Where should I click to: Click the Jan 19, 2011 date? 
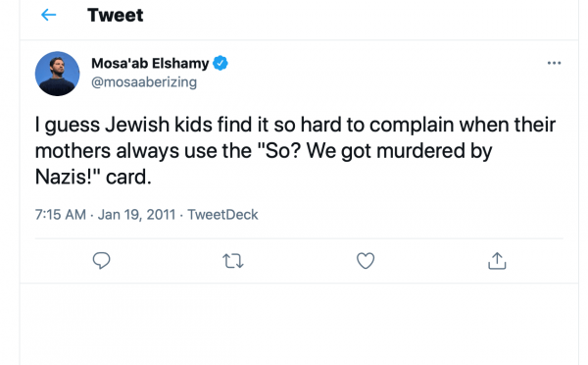[x=136, y=215]
